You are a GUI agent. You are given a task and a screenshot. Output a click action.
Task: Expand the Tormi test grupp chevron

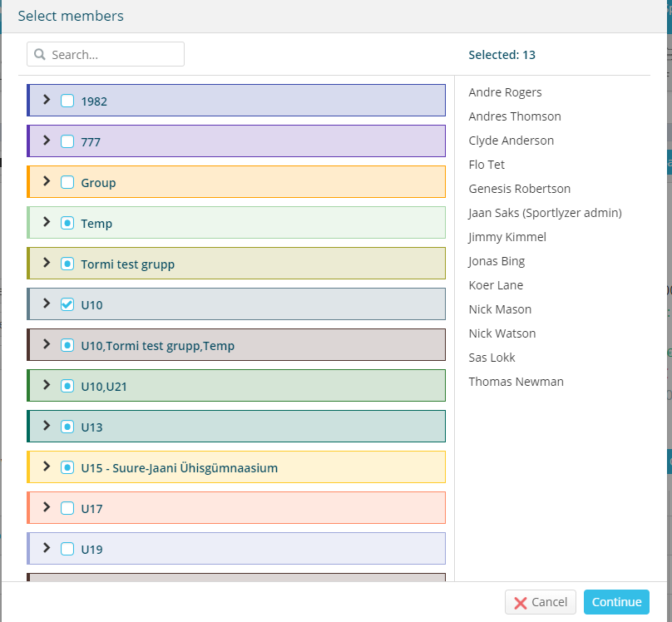47,263
